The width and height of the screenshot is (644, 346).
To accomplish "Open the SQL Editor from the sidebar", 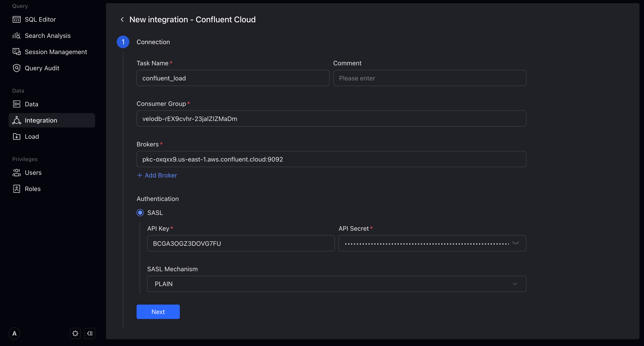I will click(40, 19).
